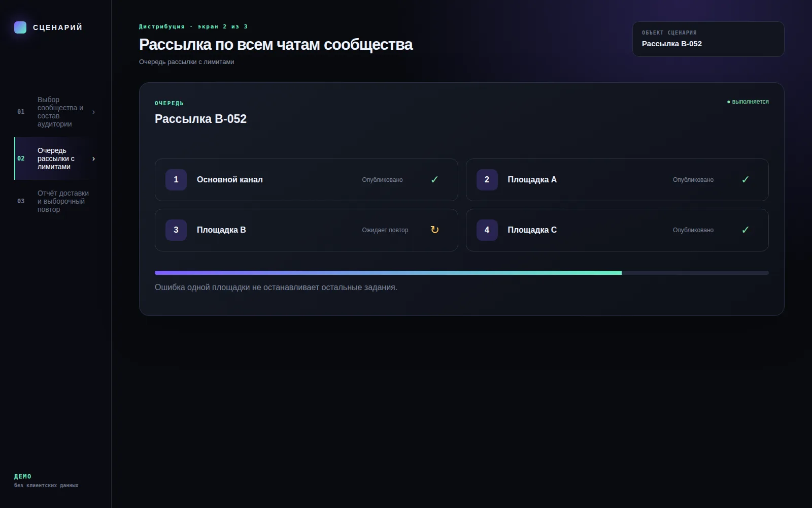The height and width of the screenshot is (508, 812).
Task: Open step 03 Отчёт доставки и выборочный повтор
Action: [56, 201]
